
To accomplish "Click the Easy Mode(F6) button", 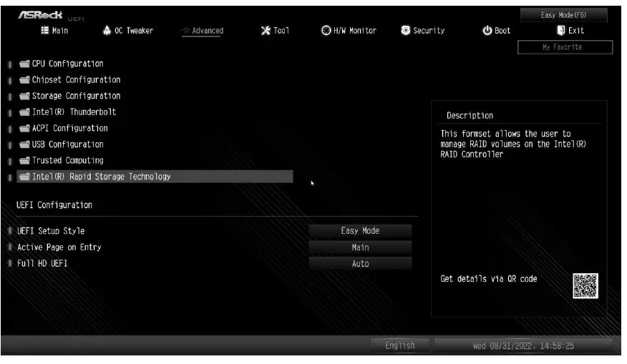I will (x=563, y=15).
